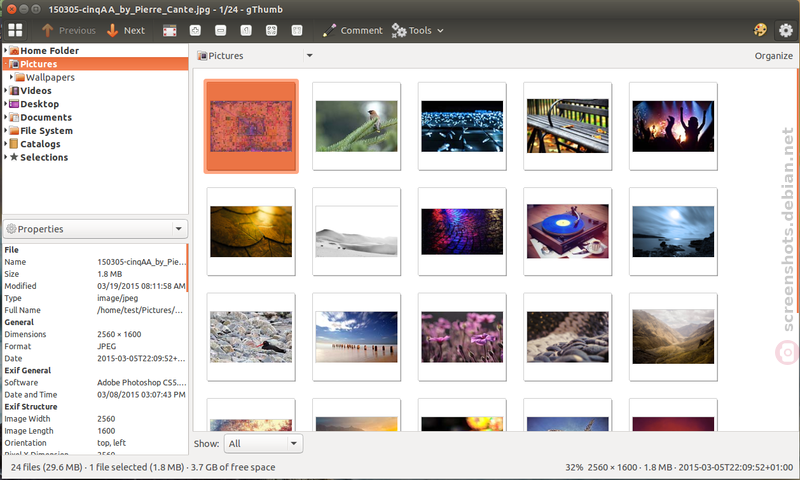Click the Modified date 03/19/2015 08:11:58 AM
The width and height of the screenshot is (800, 480).
point(141,286)
